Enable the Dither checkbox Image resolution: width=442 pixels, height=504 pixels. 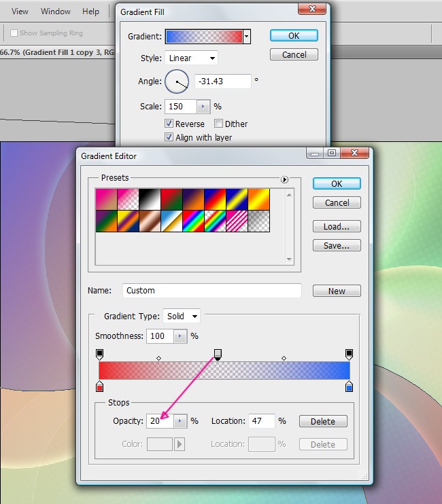pos(219,124)
